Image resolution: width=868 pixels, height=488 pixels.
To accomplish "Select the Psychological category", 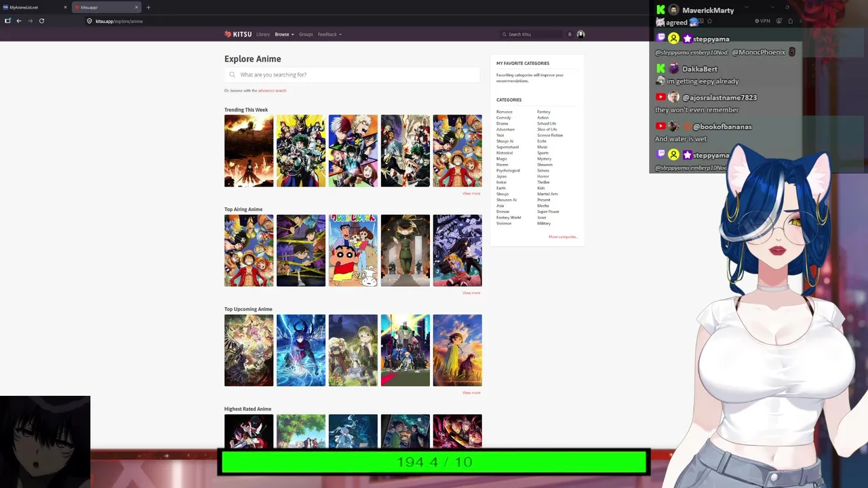I will (508, 171).
